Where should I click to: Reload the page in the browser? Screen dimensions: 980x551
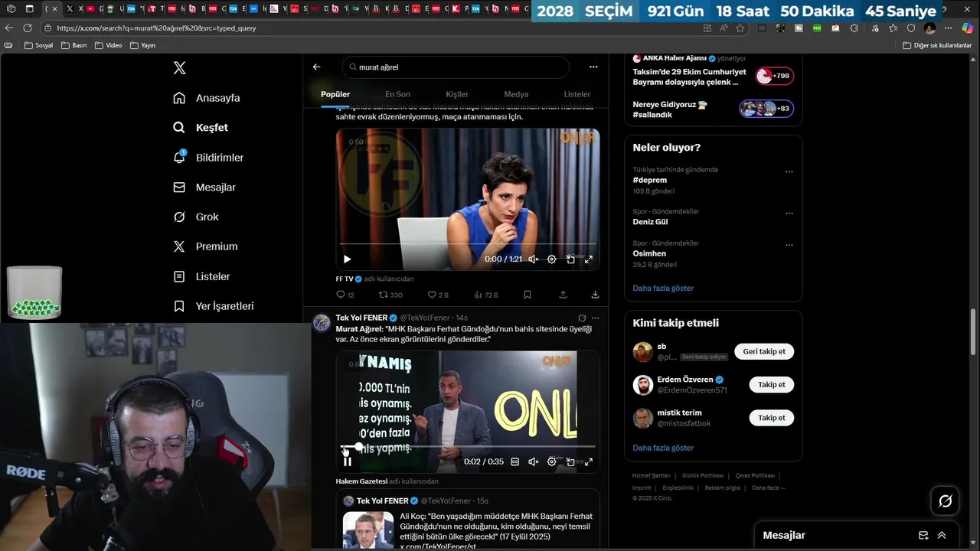pyautogui.click(x=28, y=28)
